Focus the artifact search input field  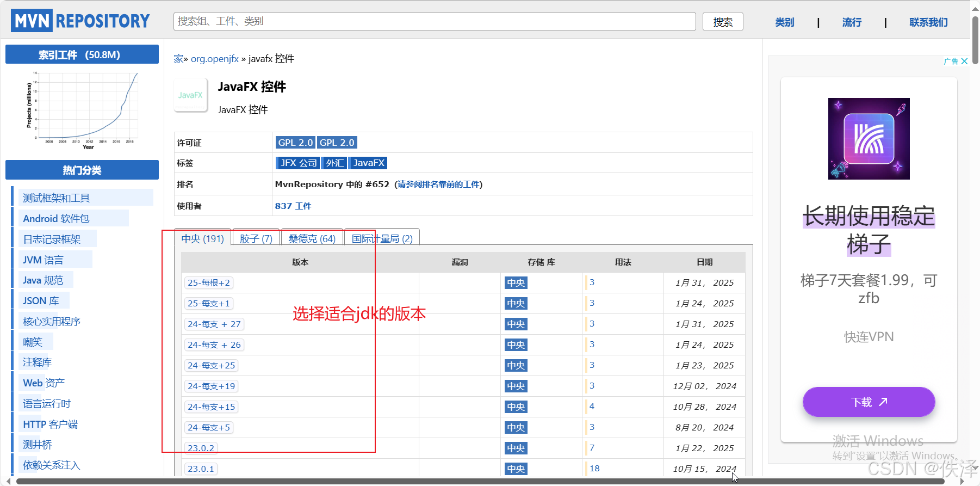(x=435, y=21)
